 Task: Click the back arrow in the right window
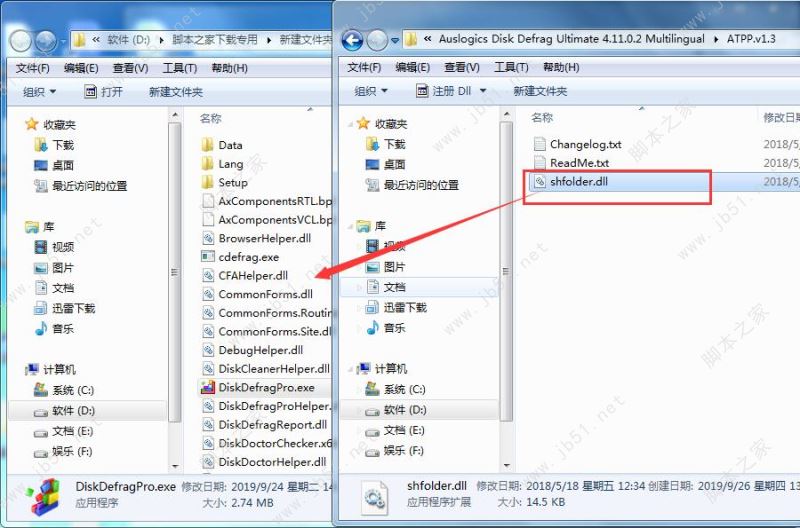(353, 40)
